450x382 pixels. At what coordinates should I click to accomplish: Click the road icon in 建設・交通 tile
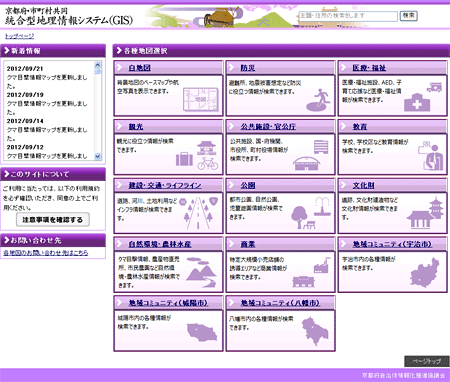[x=197, y=213]
